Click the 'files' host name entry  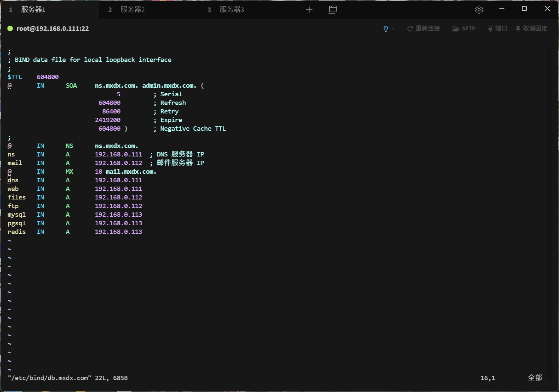(17, 197)
